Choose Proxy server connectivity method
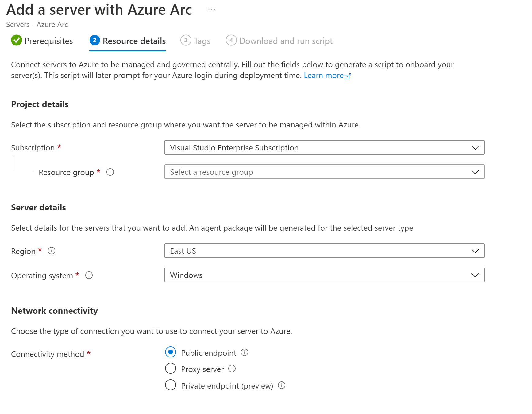Screen dimensions: 532x414 [171, 369]
